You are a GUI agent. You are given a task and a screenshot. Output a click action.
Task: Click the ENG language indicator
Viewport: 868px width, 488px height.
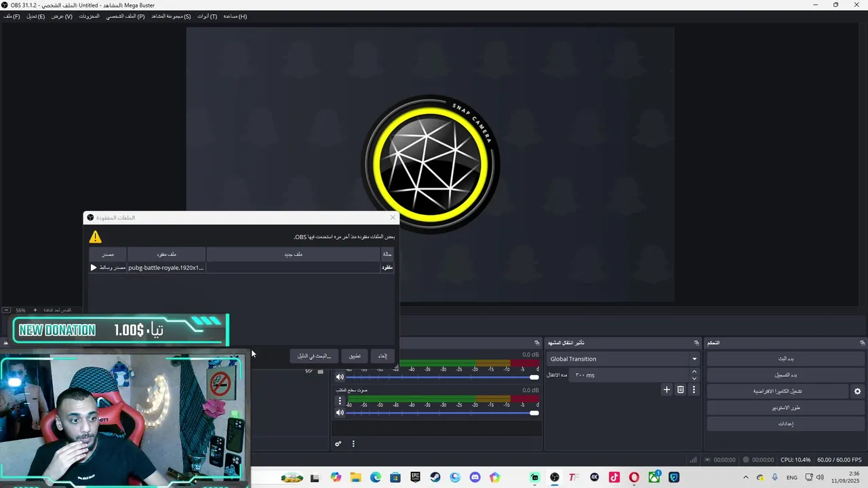coord(791,478)
